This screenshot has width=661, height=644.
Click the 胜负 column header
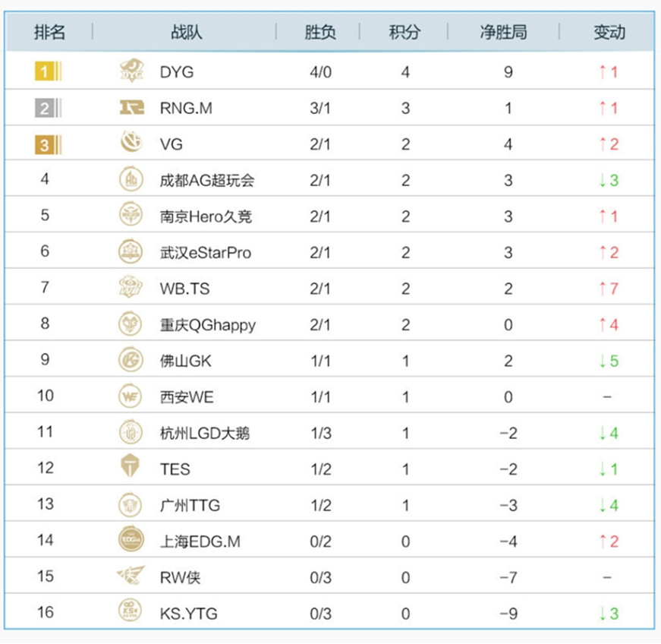320,32
